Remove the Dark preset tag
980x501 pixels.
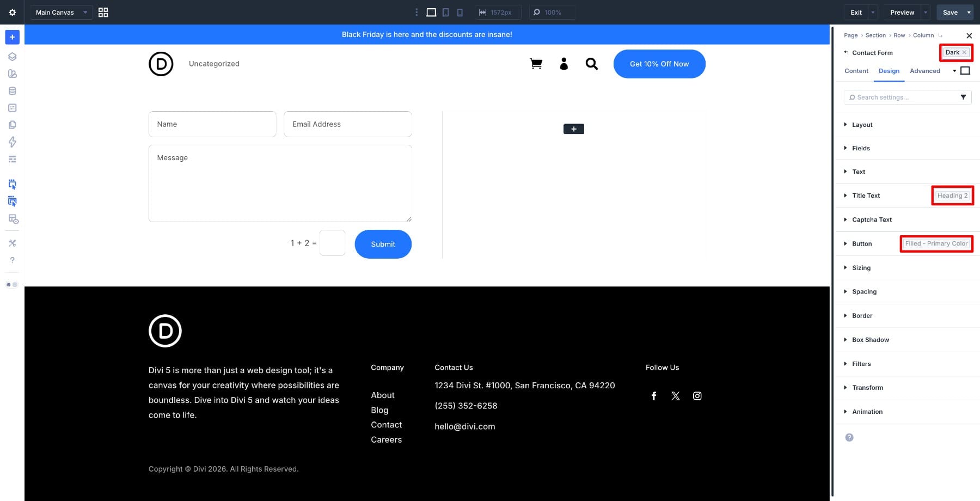click(x=964, y=52)
